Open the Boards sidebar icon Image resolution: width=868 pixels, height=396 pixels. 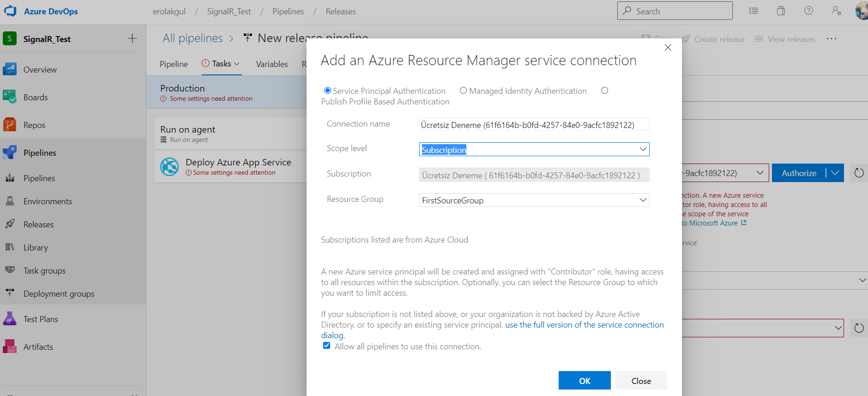pos(10,97)
